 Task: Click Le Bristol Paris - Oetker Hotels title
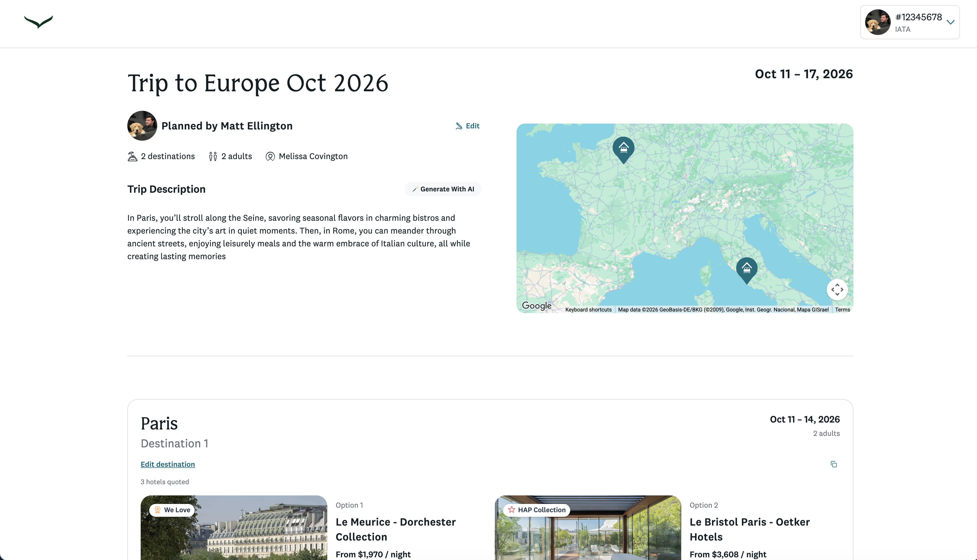click(x=750, y=529)
